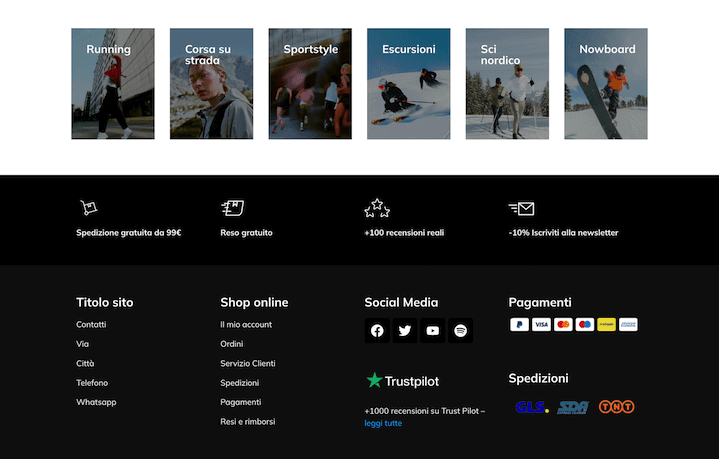Open the "Resi e rimborsi" page link
This screenshot has width=719, height=459.
(x=247, y=422)
